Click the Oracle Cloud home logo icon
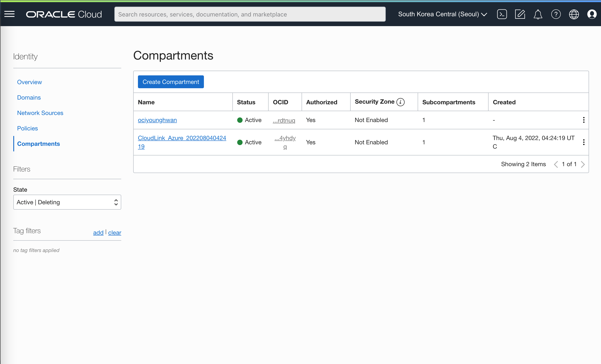Viewport: 601px width, 364px height. [63, 14]
